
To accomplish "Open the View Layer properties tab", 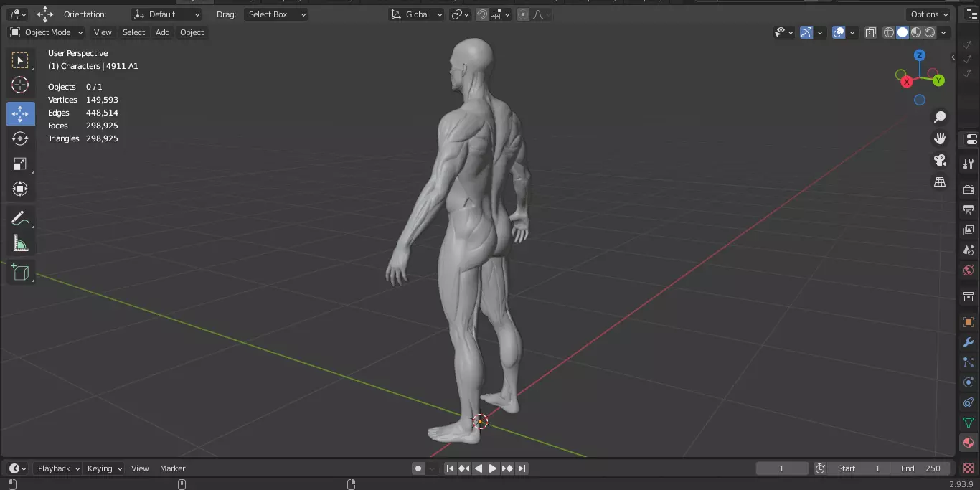I will tap(969, 230).
